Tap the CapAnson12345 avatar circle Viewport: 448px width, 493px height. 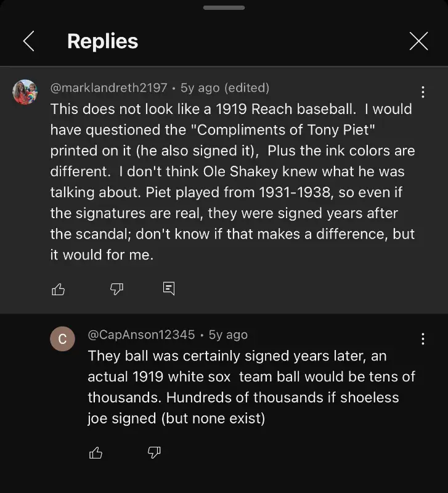[62, 339]
